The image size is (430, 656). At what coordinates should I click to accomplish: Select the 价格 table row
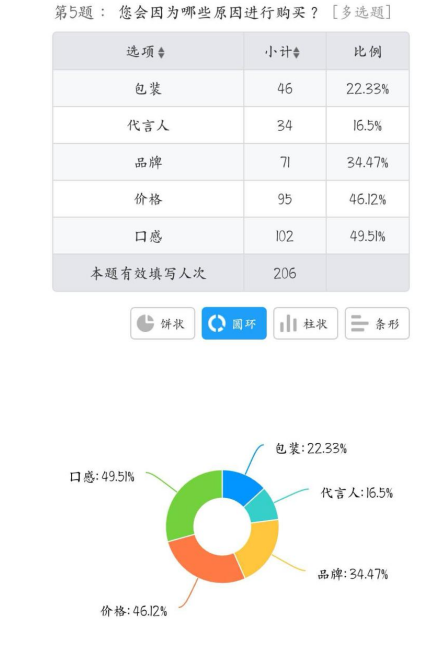tap(231, 199)
